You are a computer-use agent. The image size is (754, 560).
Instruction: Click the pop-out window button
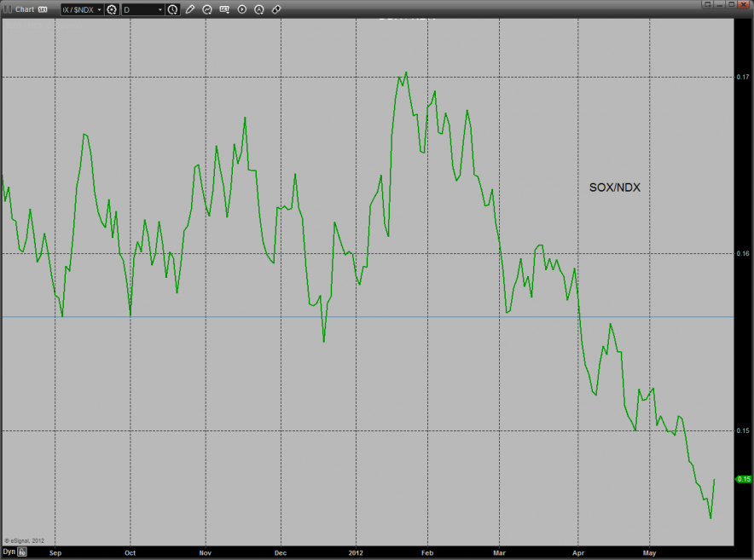pyautogui.click(x=708, y=4)
